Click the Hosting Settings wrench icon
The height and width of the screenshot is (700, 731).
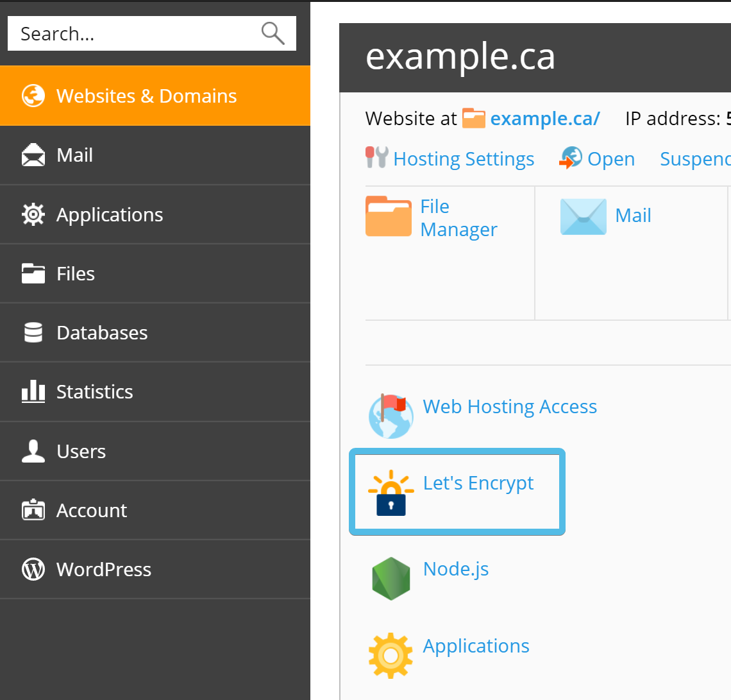[x=376, y=157]
